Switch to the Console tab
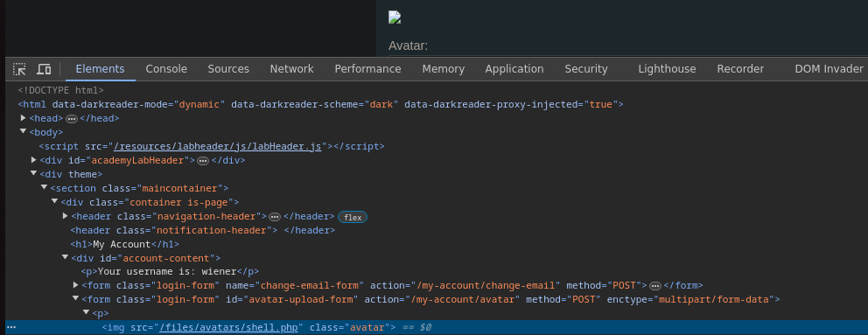Screen dimensions: 868x335 pos(166,69)
